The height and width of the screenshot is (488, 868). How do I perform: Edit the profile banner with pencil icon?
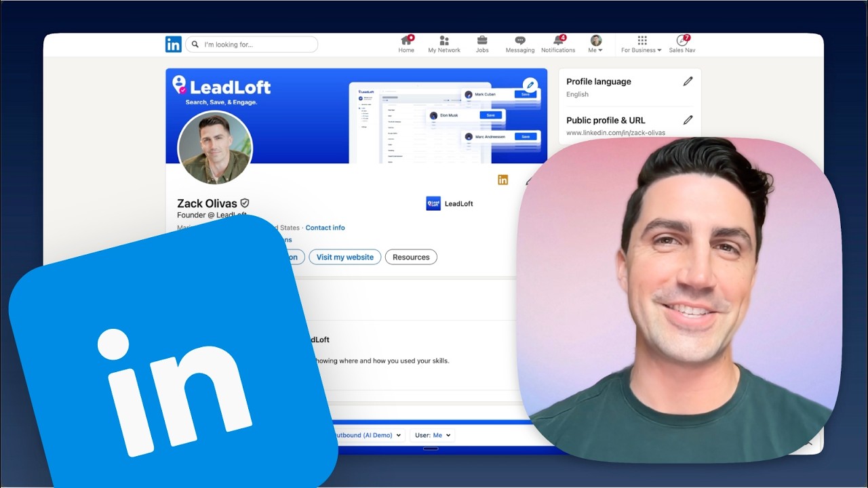tap(530, 85)
